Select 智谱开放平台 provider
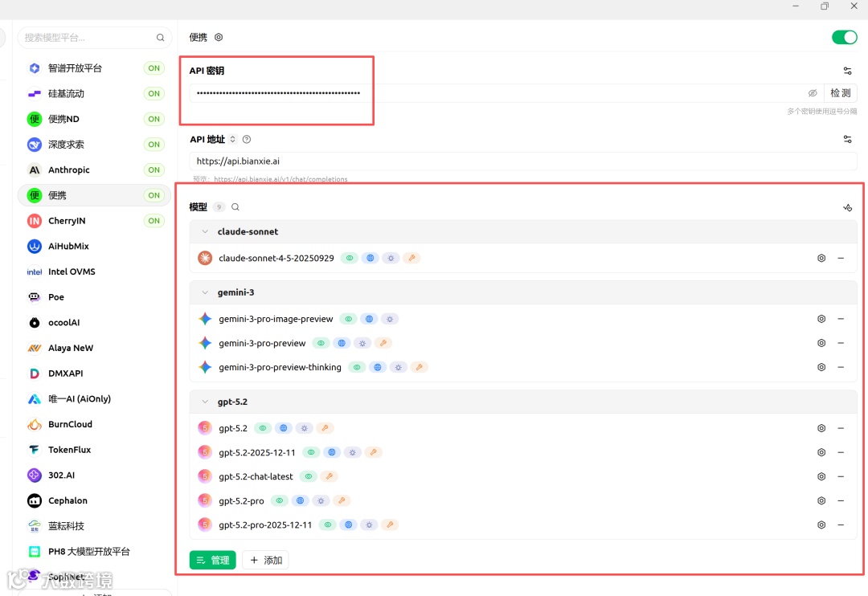The image size is (868, 596). (95, 68)
